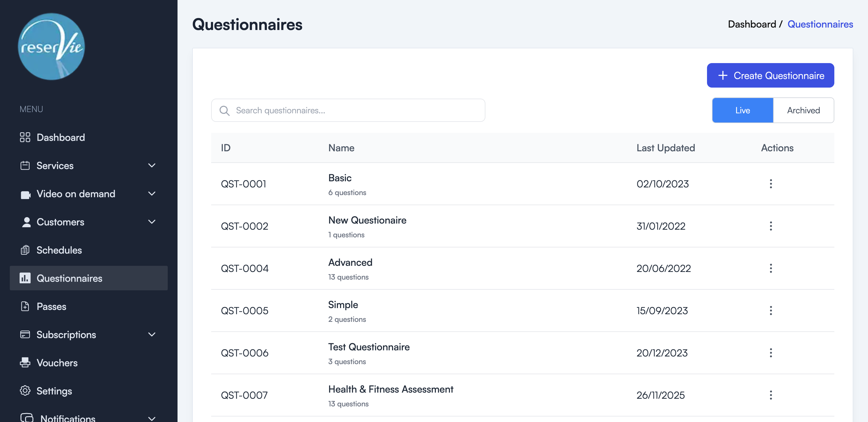868x422 pixels.
Task: Click the New Questionaire name
Action: [367, 220]
